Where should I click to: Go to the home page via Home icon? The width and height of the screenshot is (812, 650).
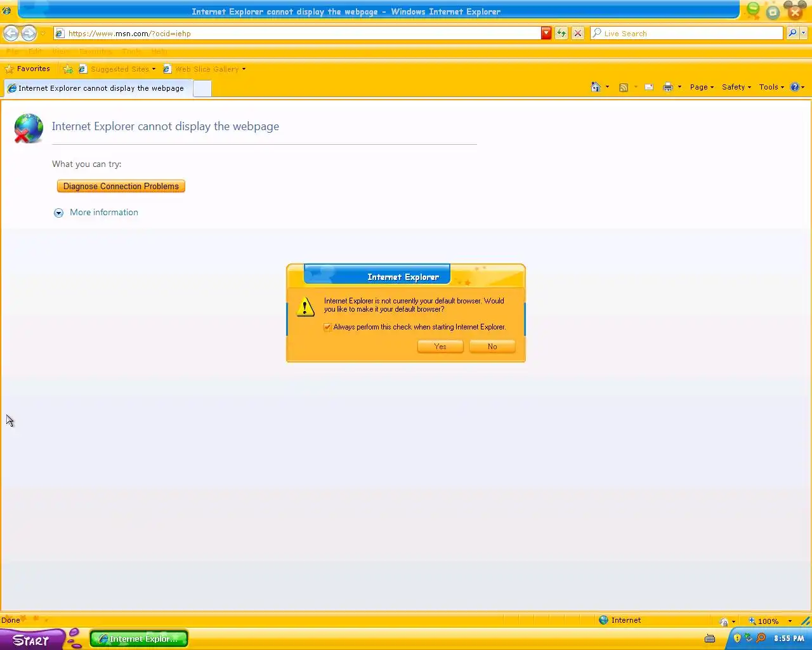[596, 87]
